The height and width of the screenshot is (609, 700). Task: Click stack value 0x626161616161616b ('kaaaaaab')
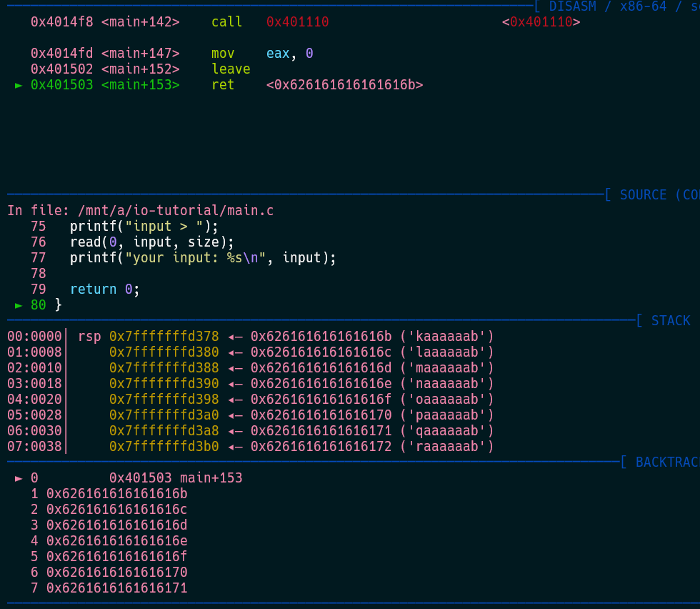pos(372,337)
